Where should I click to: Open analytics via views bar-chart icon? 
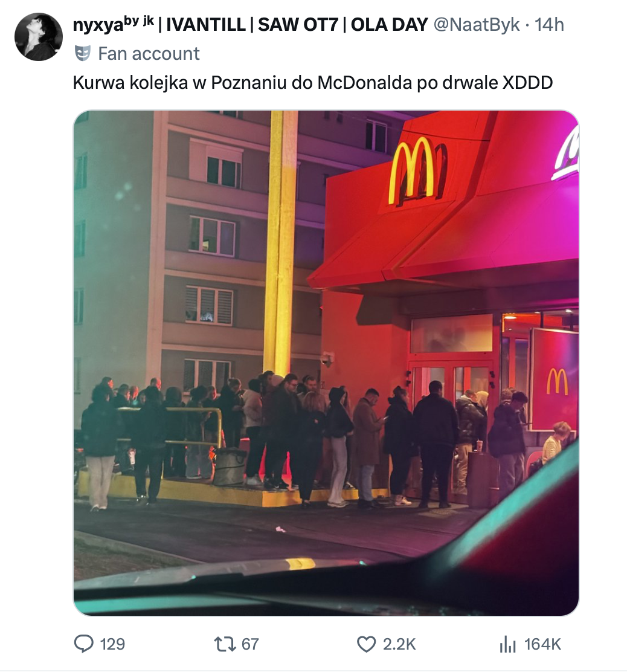507,644
